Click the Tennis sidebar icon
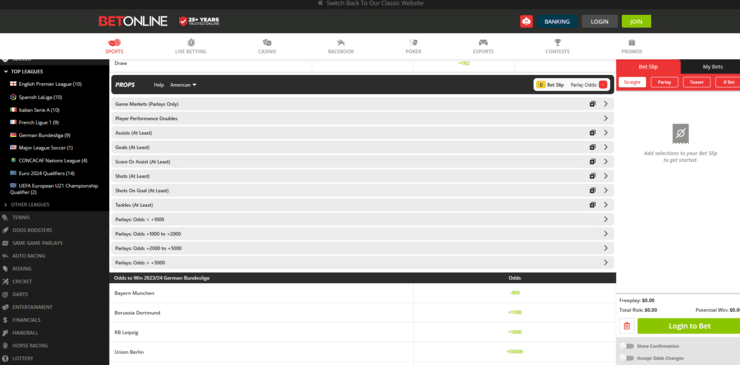This screenshot has width=740, height=365. 5,218
